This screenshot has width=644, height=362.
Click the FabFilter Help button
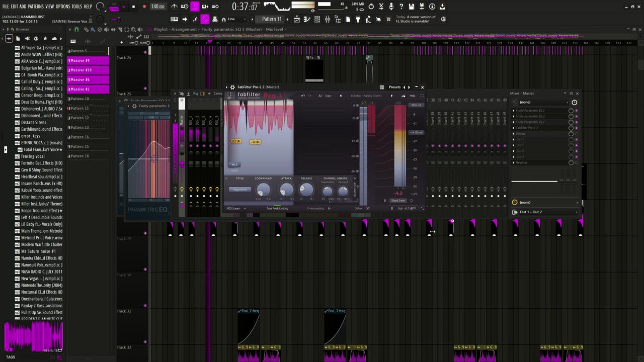pyautogui.click(x=413, y=96)
